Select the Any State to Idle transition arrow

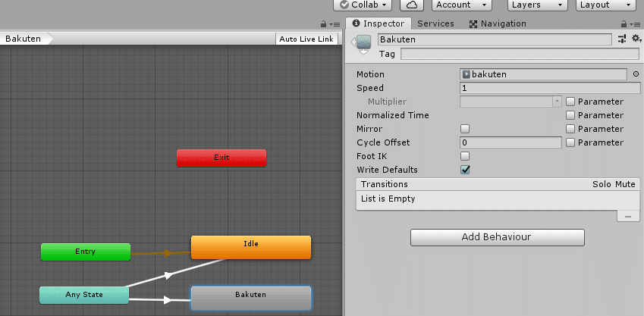coord(168,275)
